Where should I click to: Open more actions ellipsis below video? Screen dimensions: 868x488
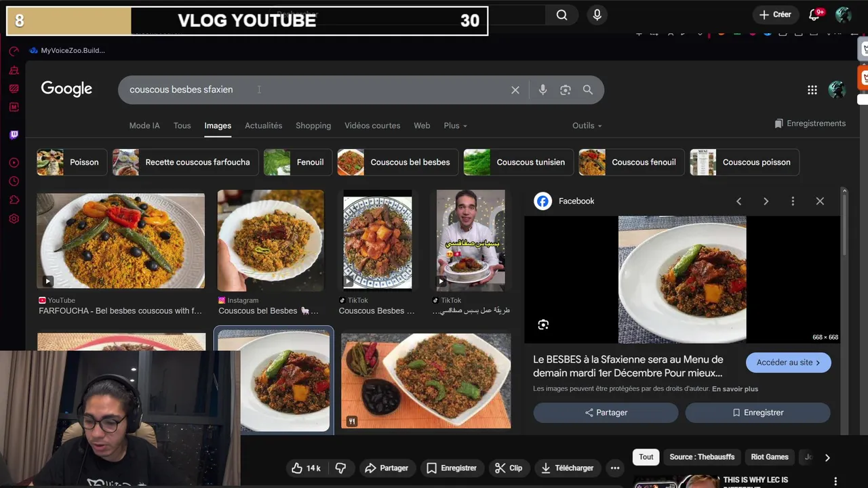coord(615,468)
